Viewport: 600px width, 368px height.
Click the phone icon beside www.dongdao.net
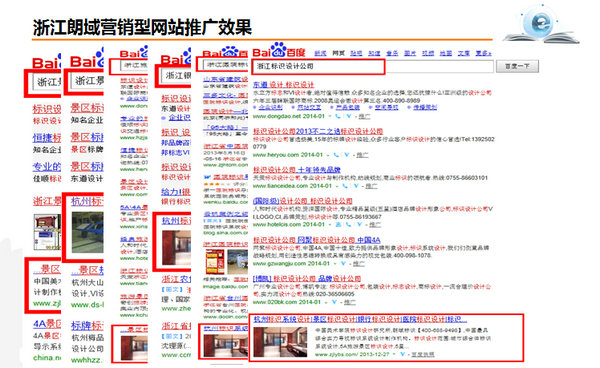(x=338, y=116)
